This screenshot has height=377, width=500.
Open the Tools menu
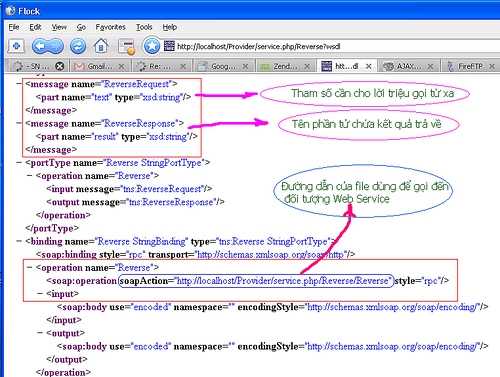coord(144,27)
